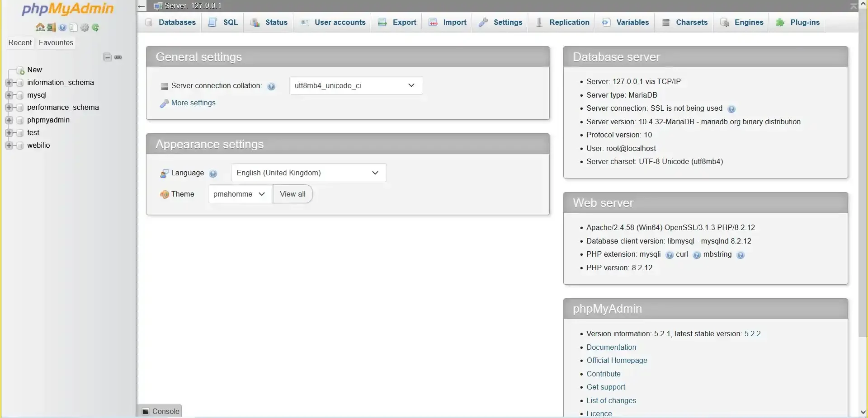Click the latest stable version 5.2.2 link
The height and width of the screenshot is (418, 868).
click(x=753, y=334)
